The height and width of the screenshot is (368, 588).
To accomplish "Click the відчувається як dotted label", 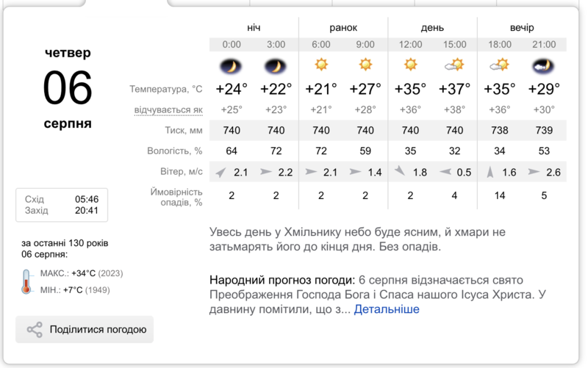I will point(168,110).
